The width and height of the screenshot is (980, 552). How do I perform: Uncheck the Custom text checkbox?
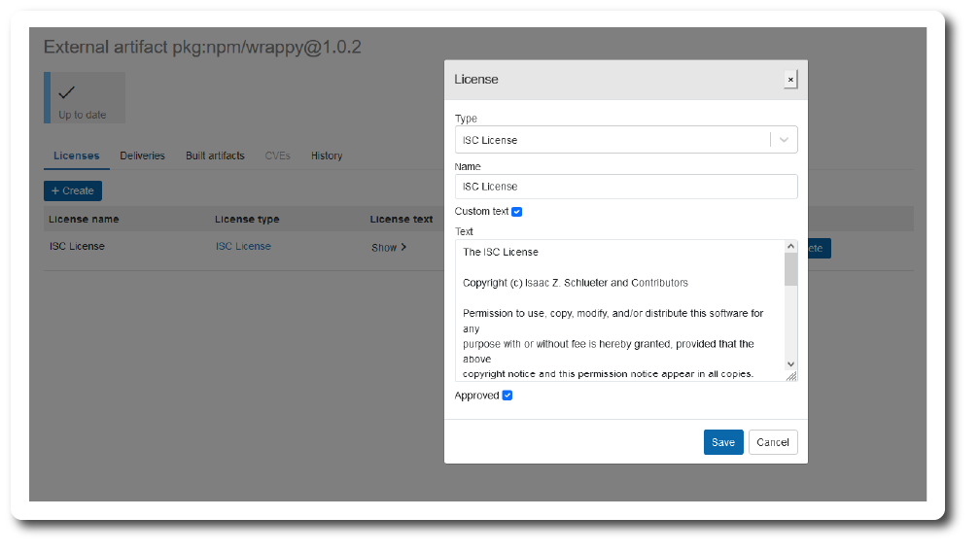517,212
